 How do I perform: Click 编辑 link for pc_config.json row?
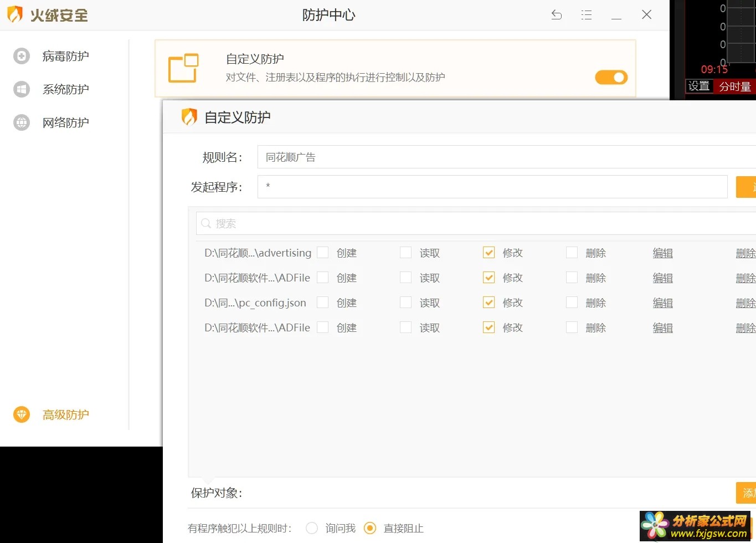pyautogui.click(x=663, y=303)
